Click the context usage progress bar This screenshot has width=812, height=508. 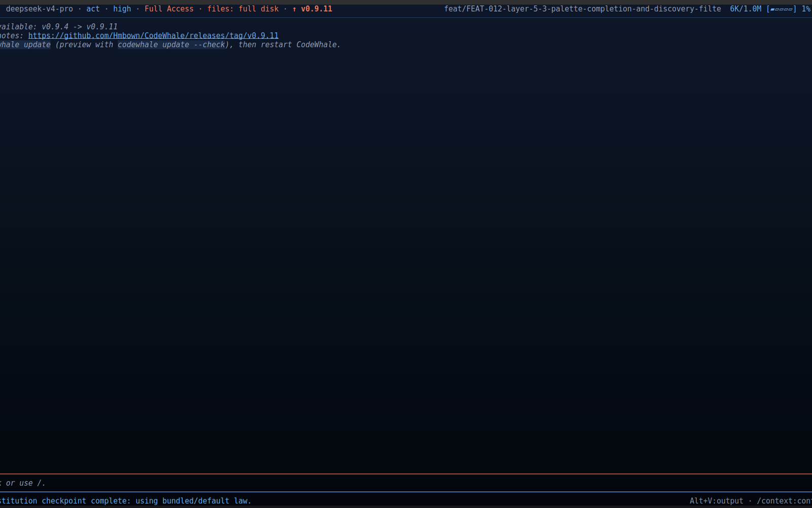pos(782,9)
